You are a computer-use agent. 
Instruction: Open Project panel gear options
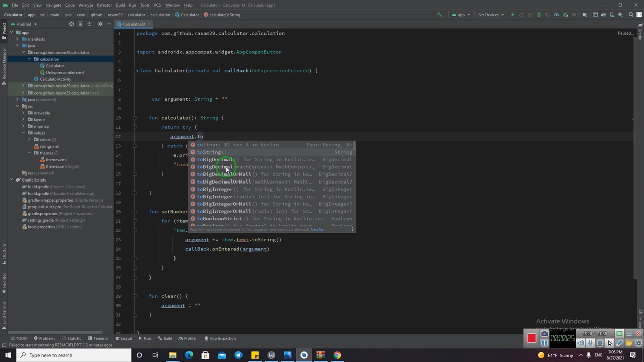click(x=100, y=24)
